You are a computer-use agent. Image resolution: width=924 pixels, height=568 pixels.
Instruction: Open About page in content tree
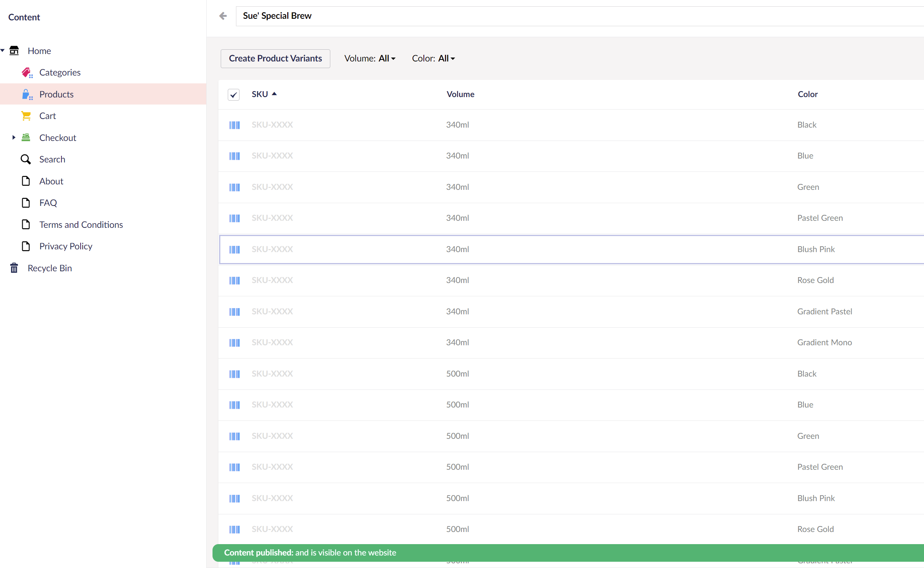pyautogui.click(x=51, y=181)
